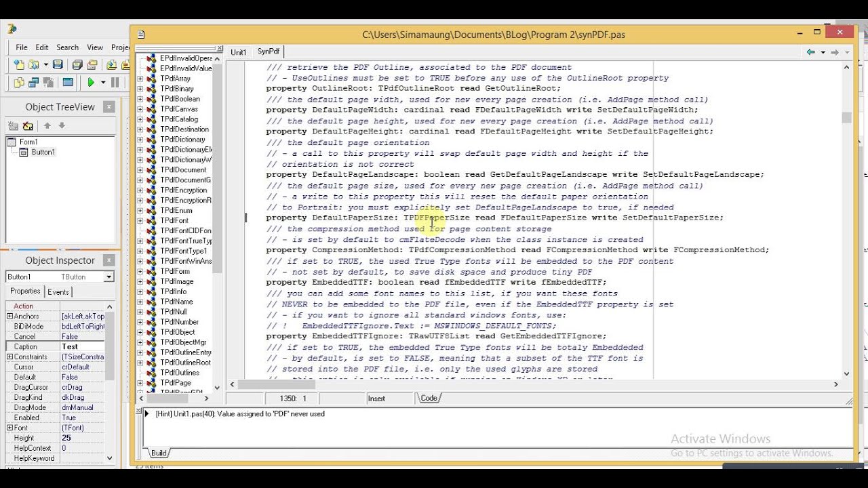Image resolution: width=868 pixels, height=488 pixels.
Task: Click the TPdfName class icon
Action: tap(152, 302)
